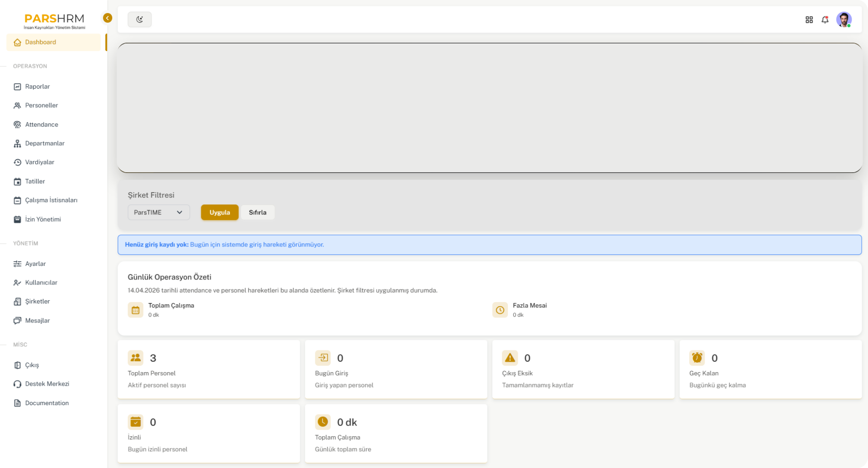Open the apps grid launcher
The width and height of the screenshot is (868, 468).
tap(809, 19)
